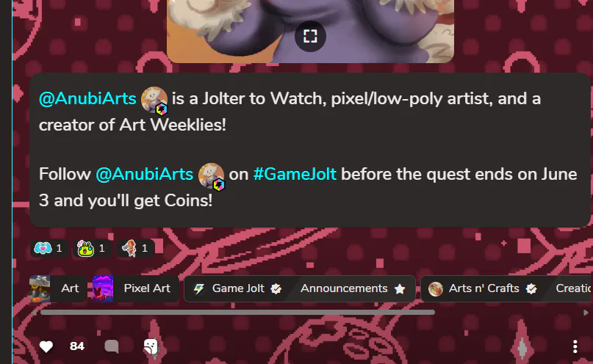Open the @AnubiArts mention after Follow
This screenshot has height=364, width=593.
click(x=145, y=175)
